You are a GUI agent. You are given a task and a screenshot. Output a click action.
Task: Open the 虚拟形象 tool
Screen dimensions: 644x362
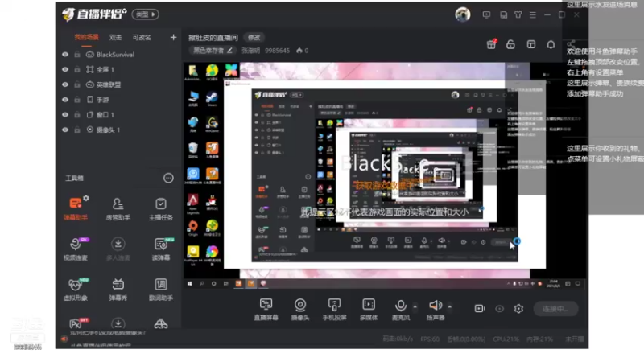pyautogui.click(x=76, y=290)
